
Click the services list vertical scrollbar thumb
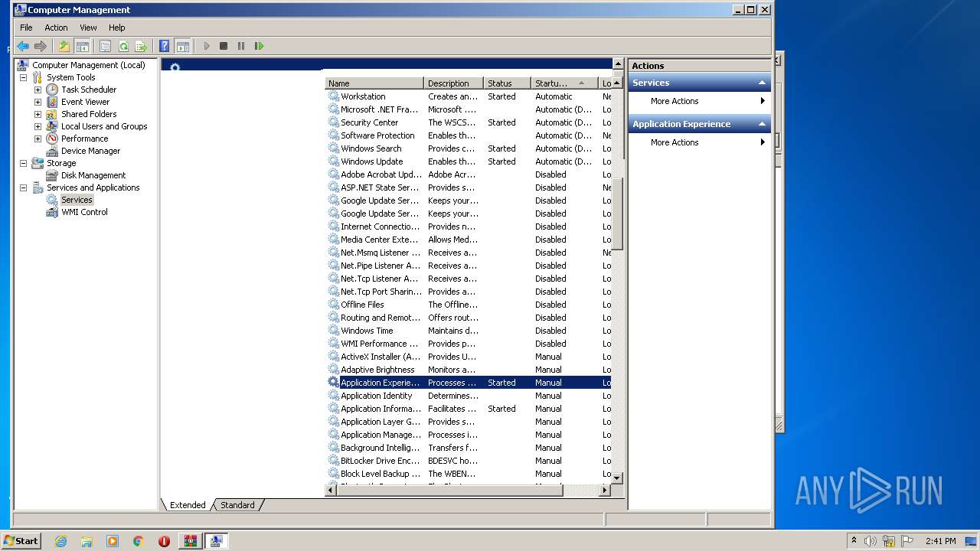pos(618,214)
